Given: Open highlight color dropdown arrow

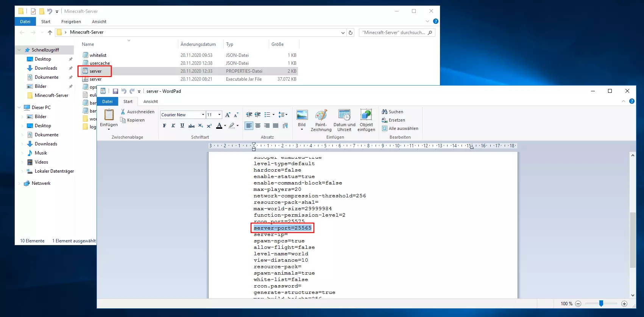Looking at the screenshot, I should tap(237, 126).
